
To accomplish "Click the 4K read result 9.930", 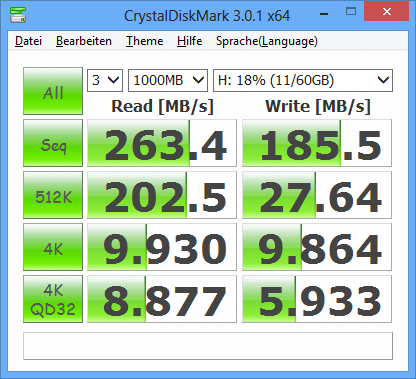I will [162, 247].
